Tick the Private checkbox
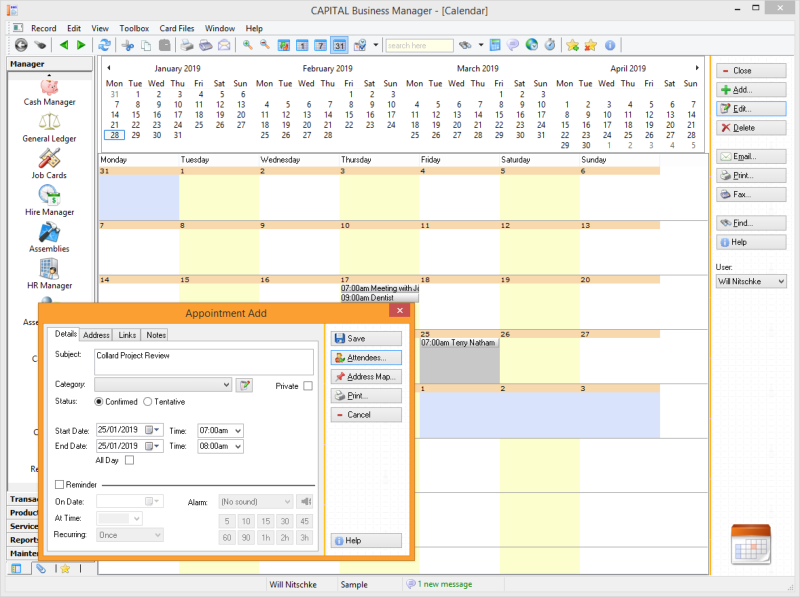 [x=308, y=386]
